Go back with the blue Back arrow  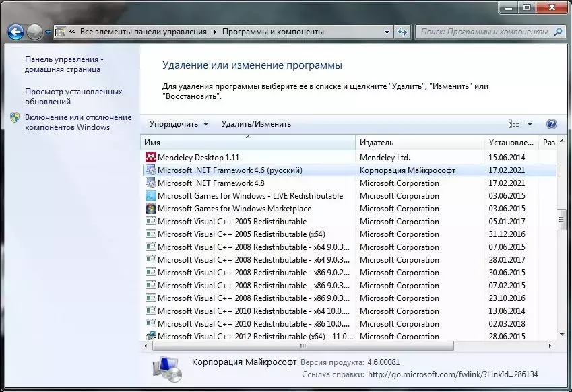(15, 32)
